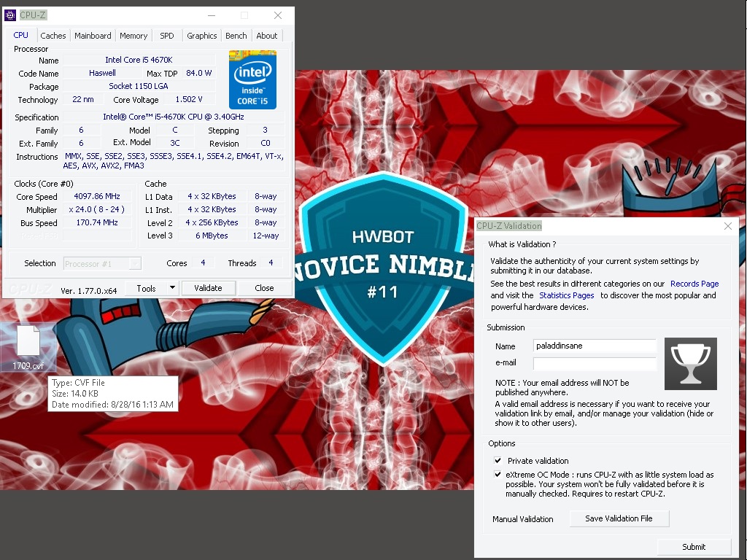The width and height of the screenshot is (747, 560).
Task: Open the Bench tab
Action: pyautogui.click(x=236, y=36)
